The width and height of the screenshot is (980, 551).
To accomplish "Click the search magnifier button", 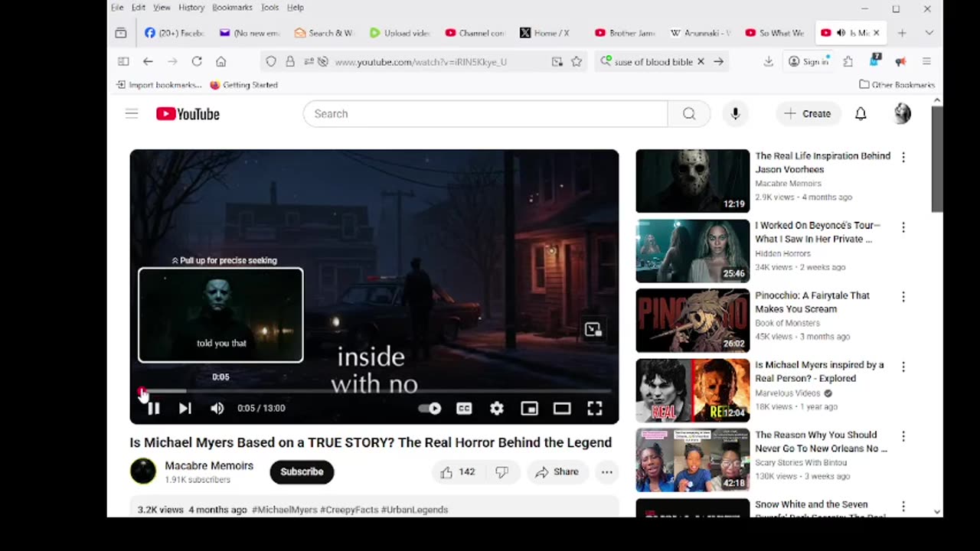I will [x=689, y=114].
